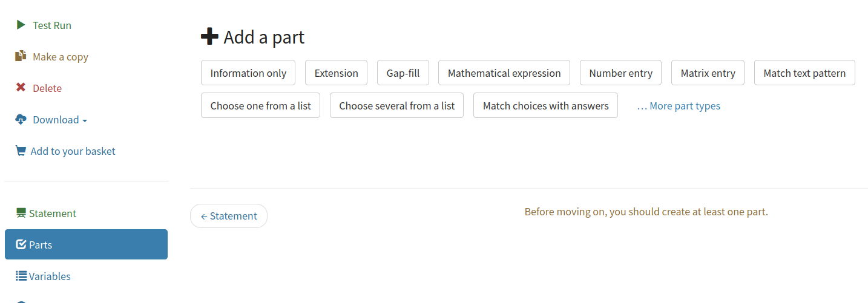Click the shopping basket icon
Image resolution: width=868 pixels, height=303 pixels.
pos(21,151)
